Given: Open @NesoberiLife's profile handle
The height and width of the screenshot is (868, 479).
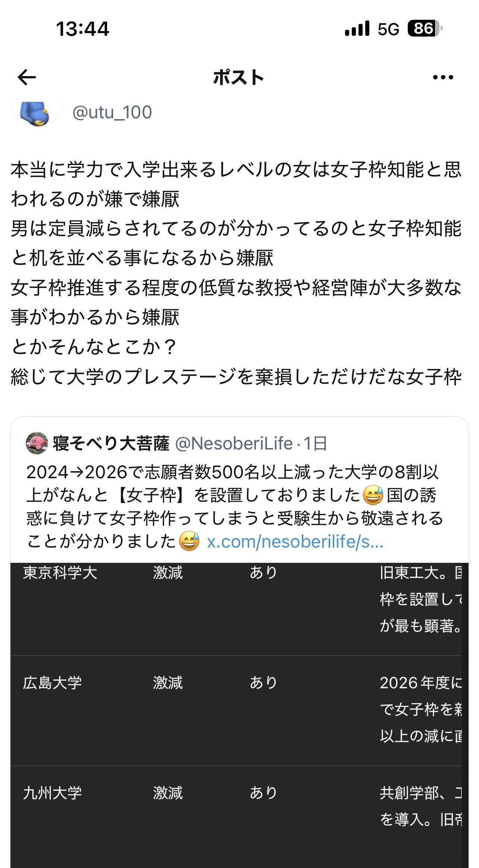Looking at the screenshot, I should tap(234, 444).
